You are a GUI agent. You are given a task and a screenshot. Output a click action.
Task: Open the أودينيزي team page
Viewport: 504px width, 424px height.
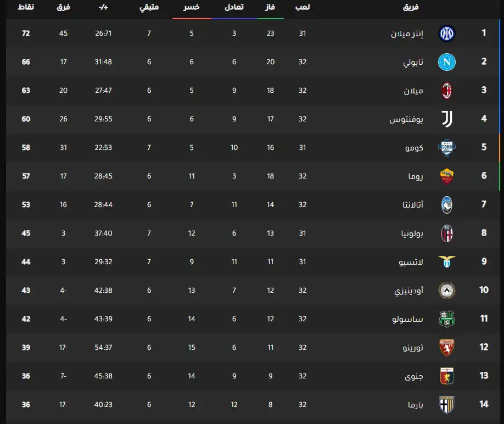pos(408,291)
